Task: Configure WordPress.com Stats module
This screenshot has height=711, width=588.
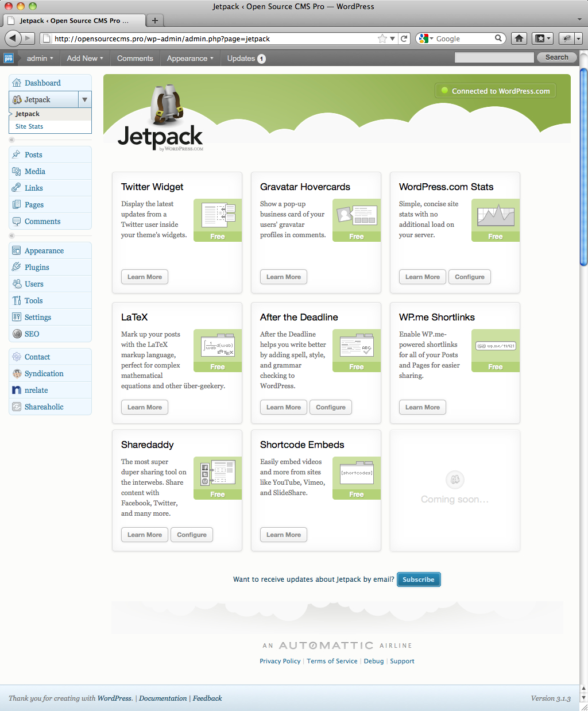Action: (470, 277)
